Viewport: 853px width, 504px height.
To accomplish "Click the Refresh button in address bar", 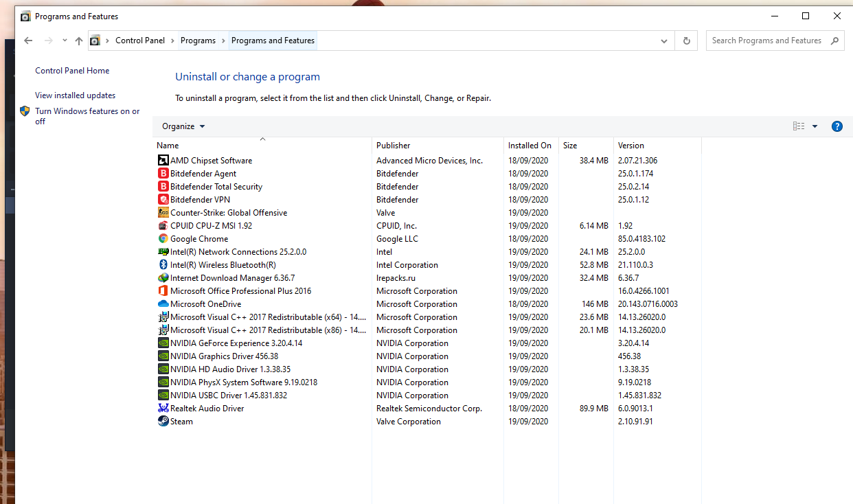I will pyautogui.click(x=686, y=41).
